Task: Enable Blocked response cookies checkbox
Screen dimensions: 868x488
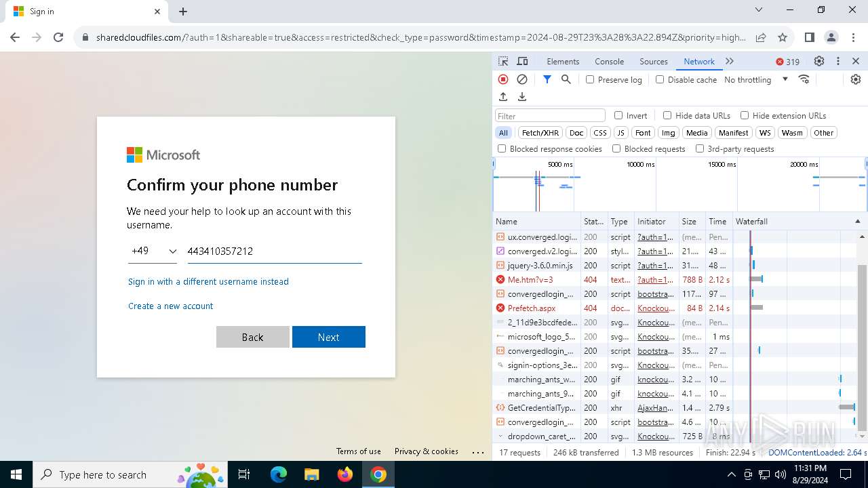Action: coord(502,148)
